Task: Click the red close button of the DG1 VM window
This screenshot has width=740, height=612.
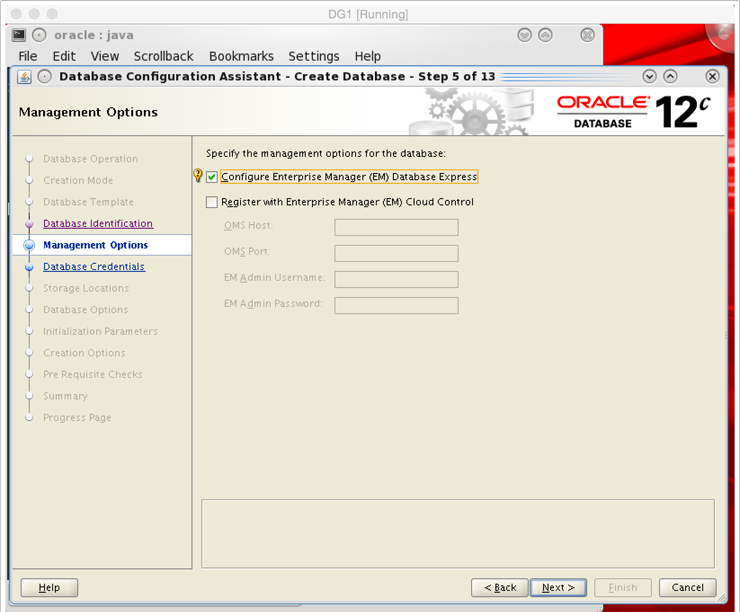Action: [17, 14]
